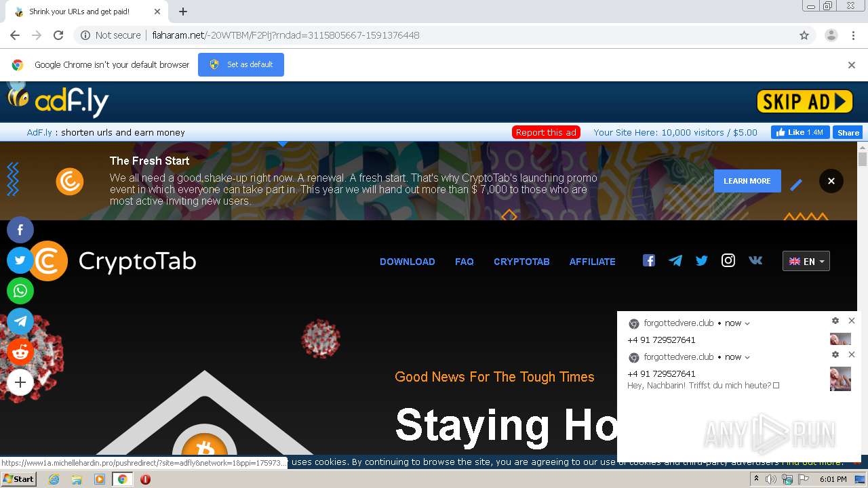Open 'Your Site Here: 10,000 visitors' link

(x=675, y=132)
